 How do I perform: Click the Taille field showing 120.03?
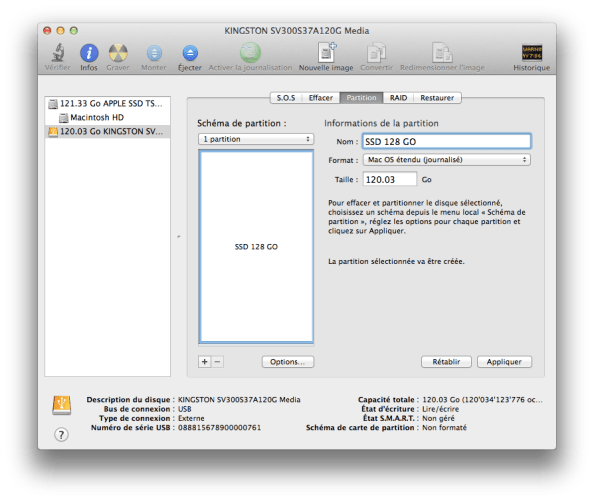390,179
